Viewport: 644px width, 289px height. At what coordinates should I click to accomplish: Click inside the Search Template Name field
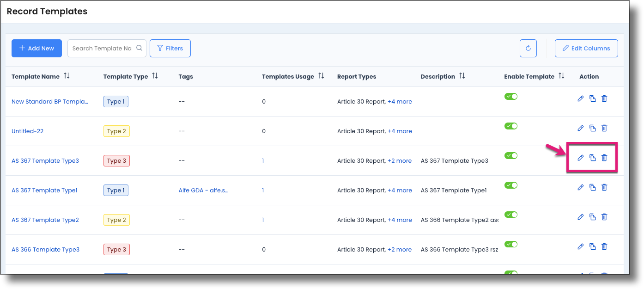point(102,48)
